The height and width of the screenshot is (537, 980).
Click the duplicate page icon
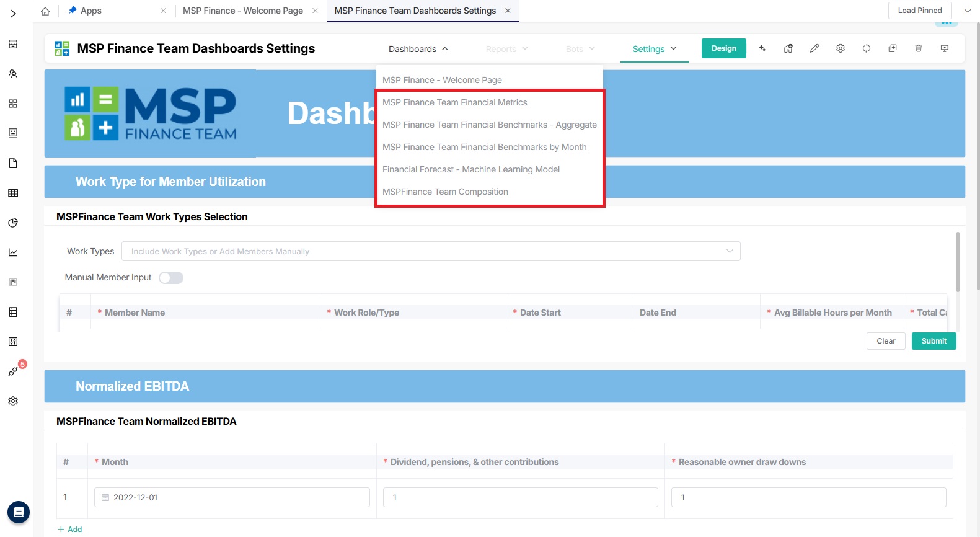[x=893, y=48]
